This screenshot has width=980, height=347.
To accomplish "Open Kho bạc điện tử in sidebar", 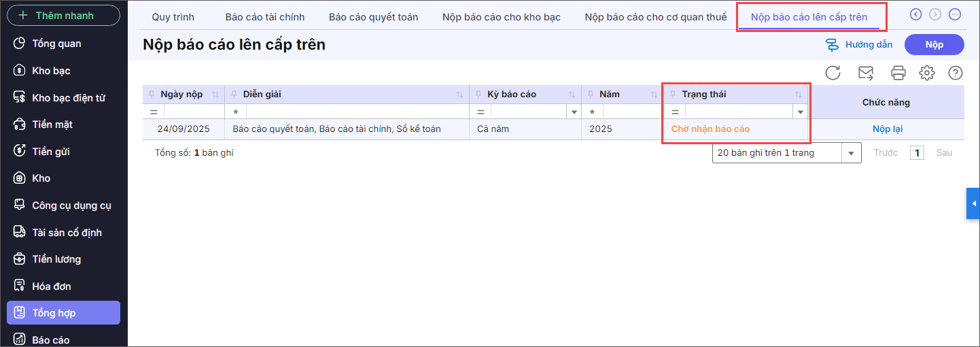I will point(68,98).
